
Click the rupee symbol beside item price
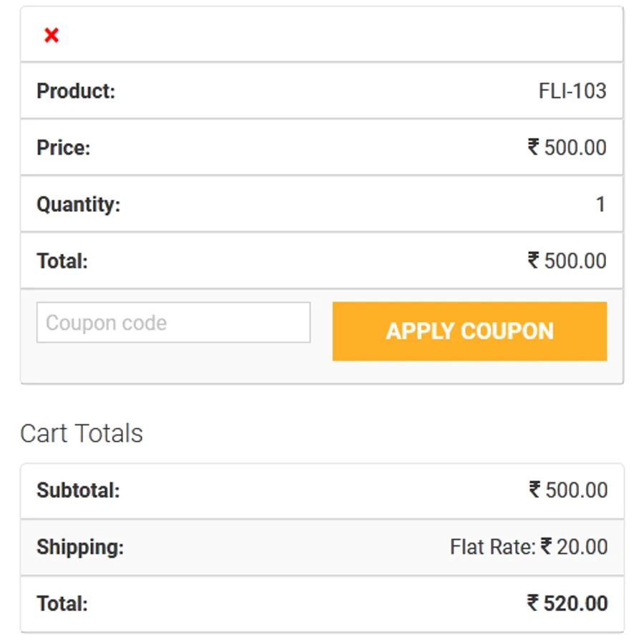pos(533,147)
